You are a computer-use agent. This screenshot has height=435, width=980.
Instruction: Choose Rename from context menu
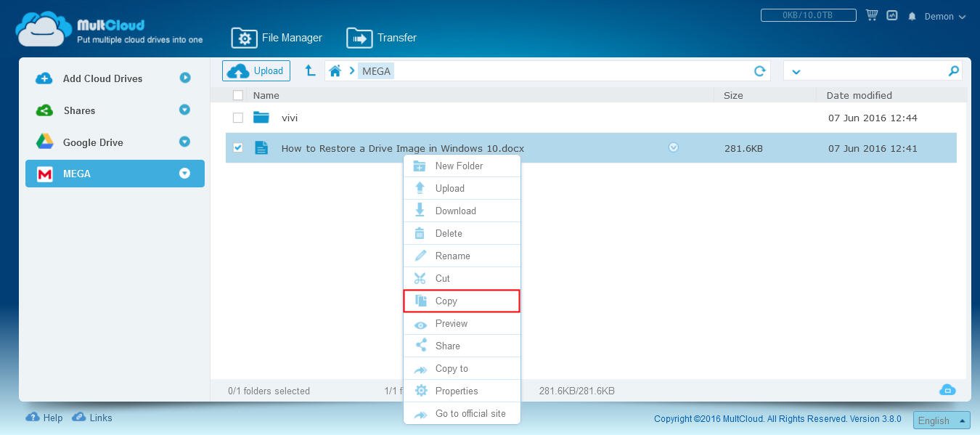click(x=462, y=256)
